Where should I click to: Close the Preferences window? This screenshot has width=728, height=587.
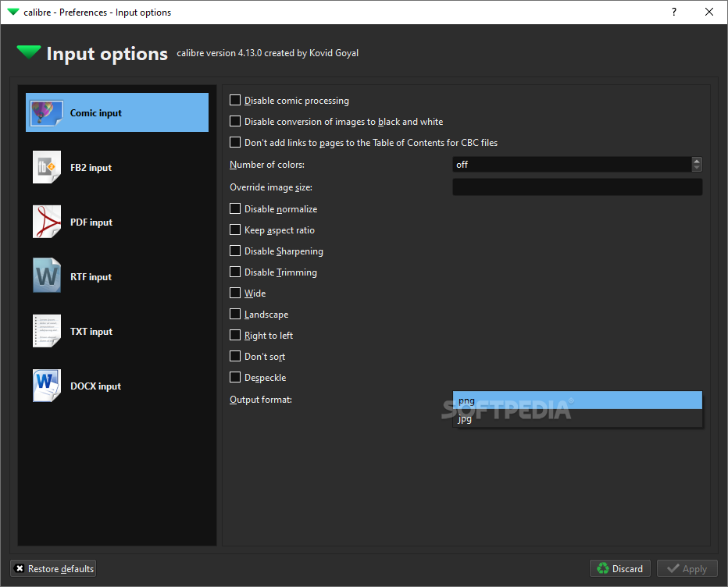click(x=709, y=12)
